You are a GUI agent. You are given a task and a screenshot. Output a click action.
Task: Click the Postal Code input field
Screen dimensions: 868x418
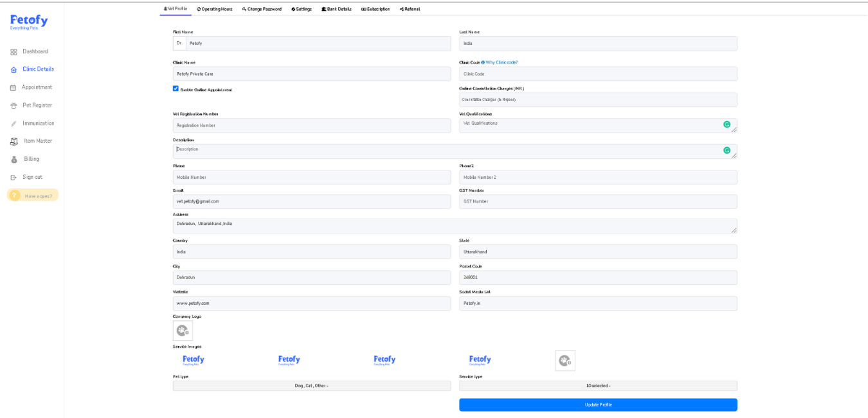[598, 277]
